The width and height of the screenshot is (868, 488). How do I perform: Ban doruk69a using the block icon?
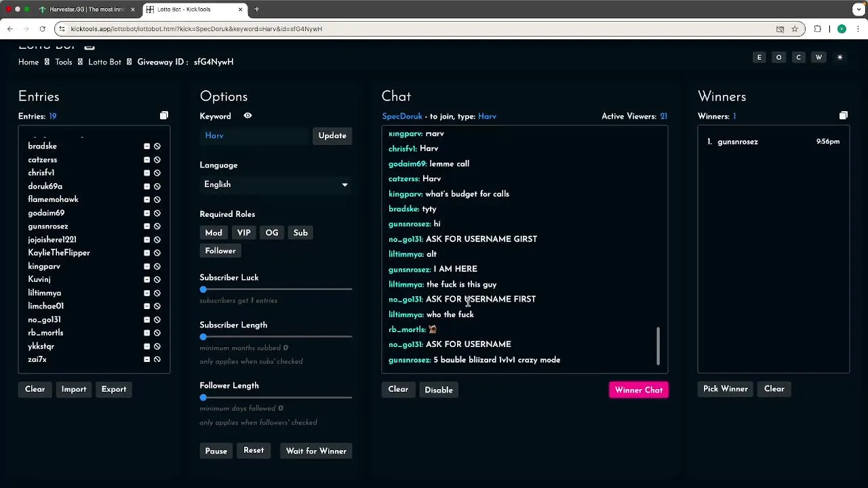[x=157, y=186]
